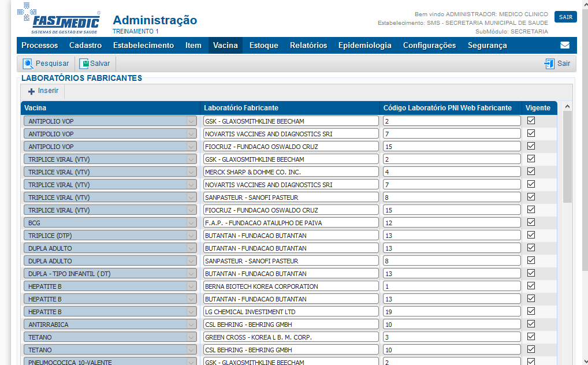This screenshot has width=588, height=365.
Task: Open the Vacina menu
Action: point(225,46)
